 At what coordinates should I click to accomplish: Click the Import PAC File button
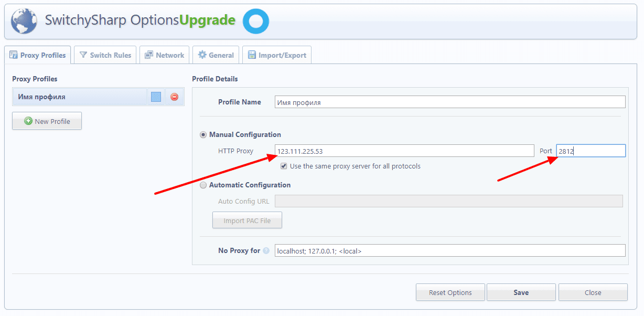point(248,220)
